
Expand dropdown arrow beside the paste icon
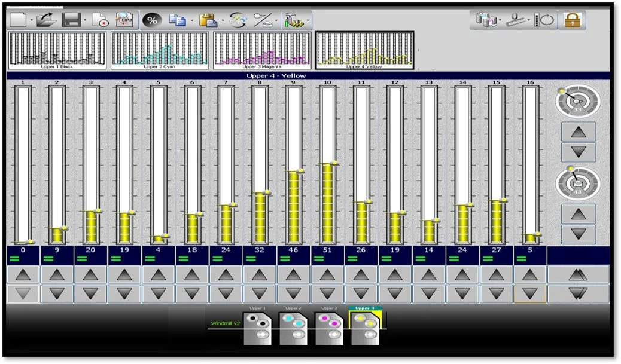point(223,20)
